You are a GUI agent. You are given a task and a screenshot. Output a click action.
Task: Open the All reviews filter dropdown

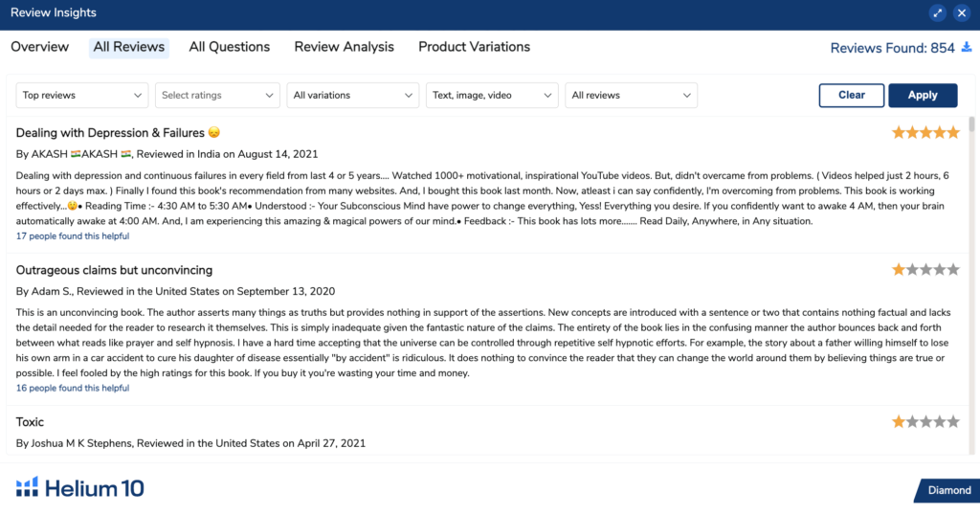click(631, 96)
